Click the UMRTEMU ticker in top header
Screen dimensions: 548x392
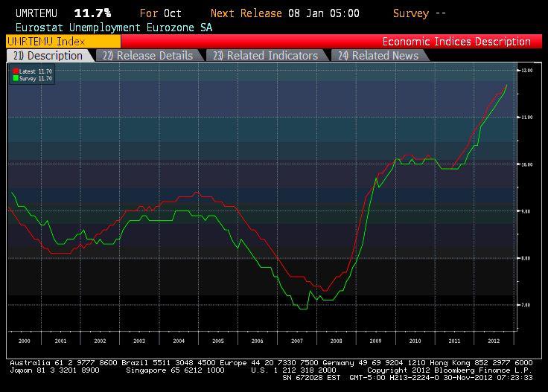pos(31,13)
